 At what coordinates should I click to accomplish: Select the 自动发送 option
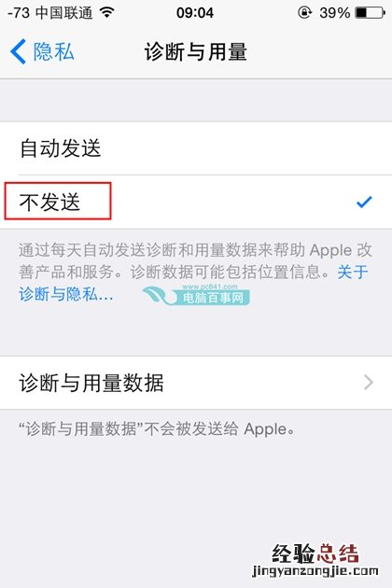(196, 148)
